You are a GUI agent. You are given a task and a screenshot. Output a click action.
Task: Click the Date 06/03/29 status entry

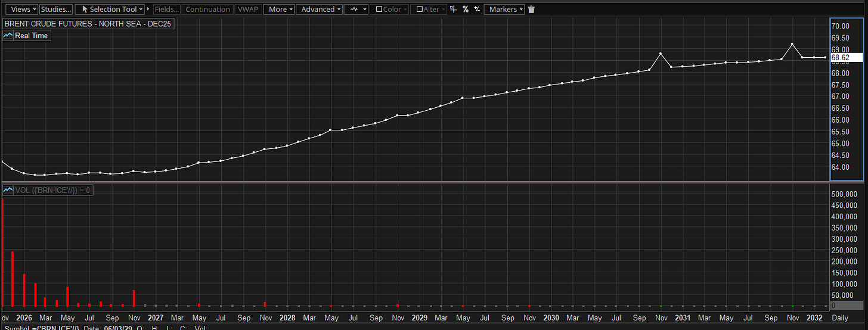pos(107,328)
